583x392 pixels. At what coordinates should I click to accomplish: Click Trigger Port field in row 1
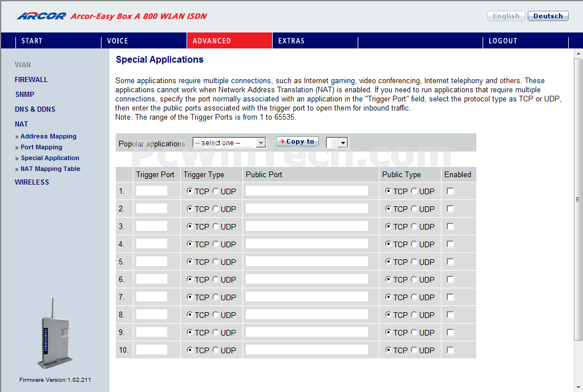(x=151, y=191)
